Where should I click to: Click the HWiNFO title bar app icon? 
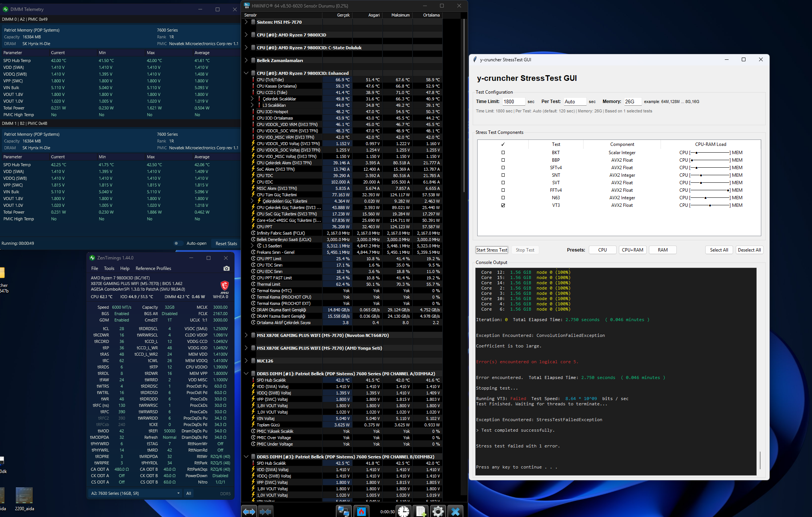(247, 6)
